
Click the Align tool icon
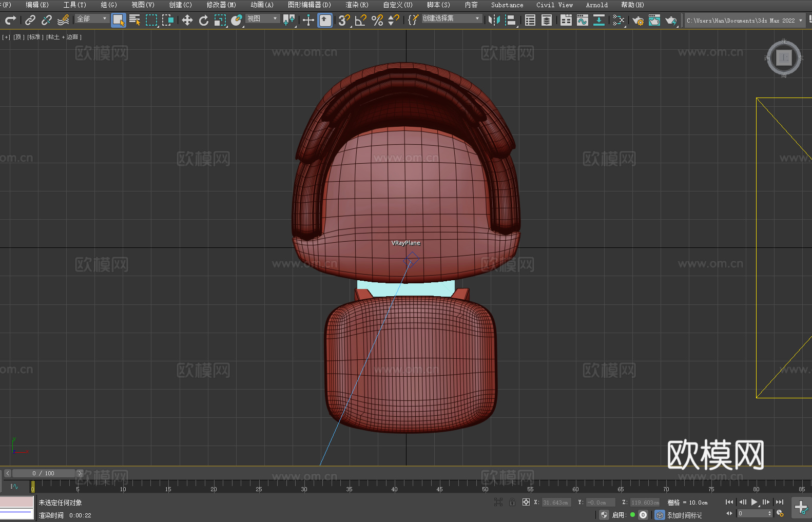pos(511,20)
